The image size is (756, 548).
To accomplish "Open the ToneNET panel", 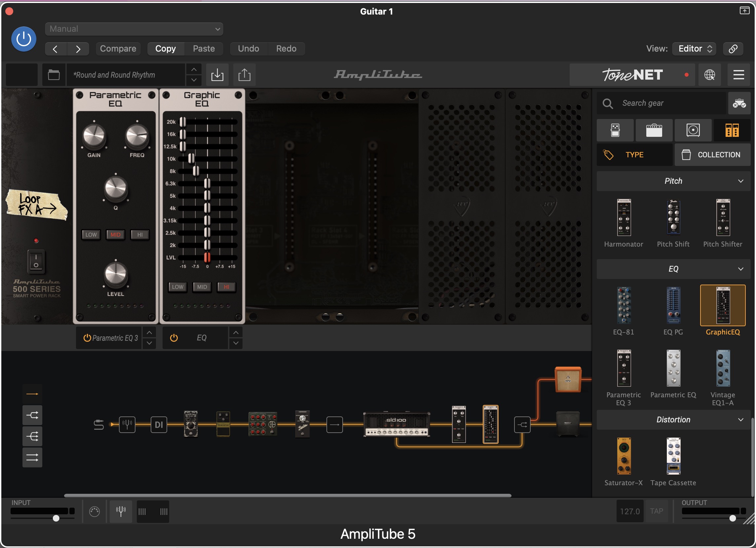I will [x=632, y=75].
